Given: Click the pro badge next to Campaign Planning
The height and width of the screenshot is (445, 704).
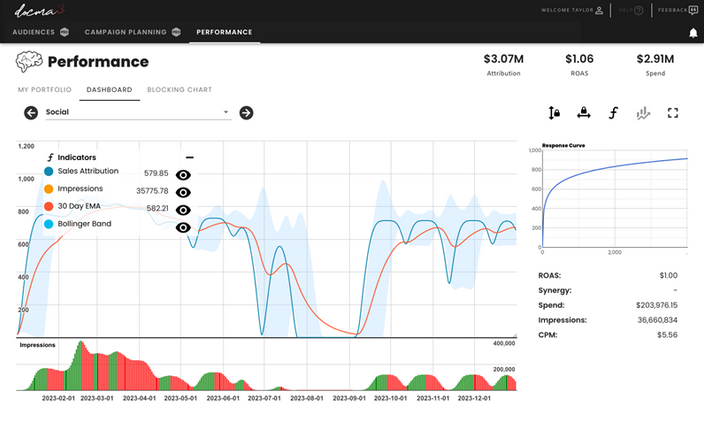Looking at the screenshot, I should 176,32.
